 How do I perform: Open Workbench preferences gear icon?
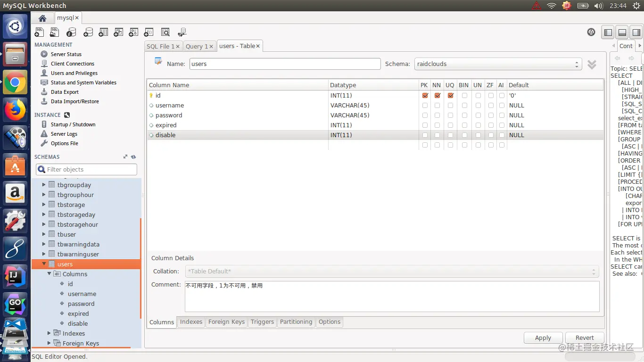click(x=591, y=32)
